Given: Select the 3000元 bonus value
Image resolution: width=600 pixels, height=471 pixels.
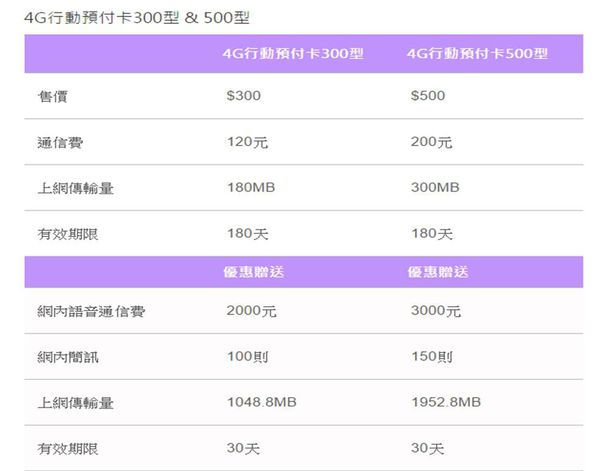Looking at the screenshot, I should pyautogui.click(x=436, y=312).
